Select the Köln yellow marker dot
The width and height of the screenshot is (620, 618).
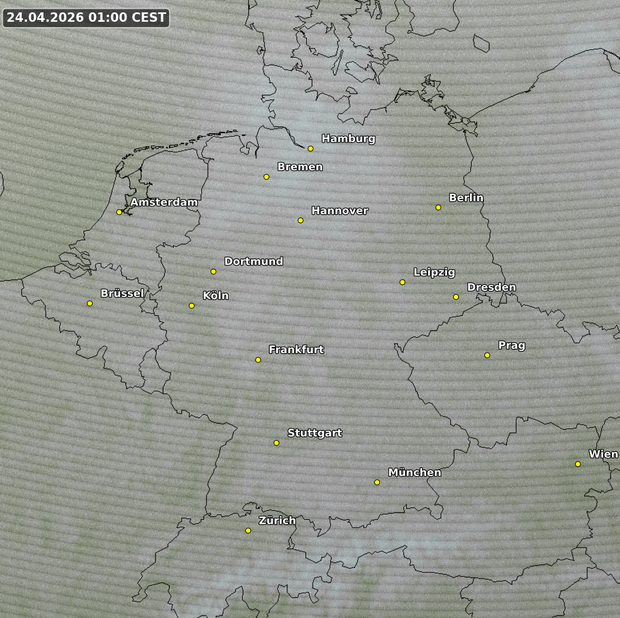192,305
